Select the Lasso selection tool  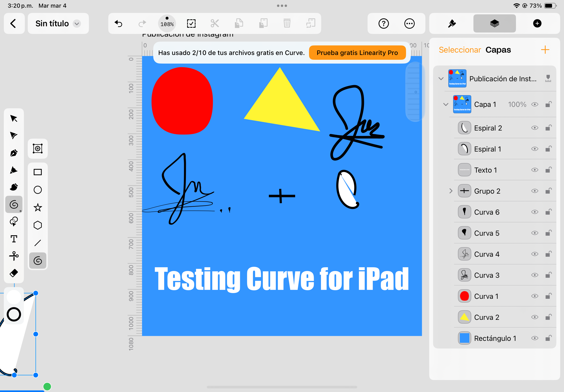(14, 222)
